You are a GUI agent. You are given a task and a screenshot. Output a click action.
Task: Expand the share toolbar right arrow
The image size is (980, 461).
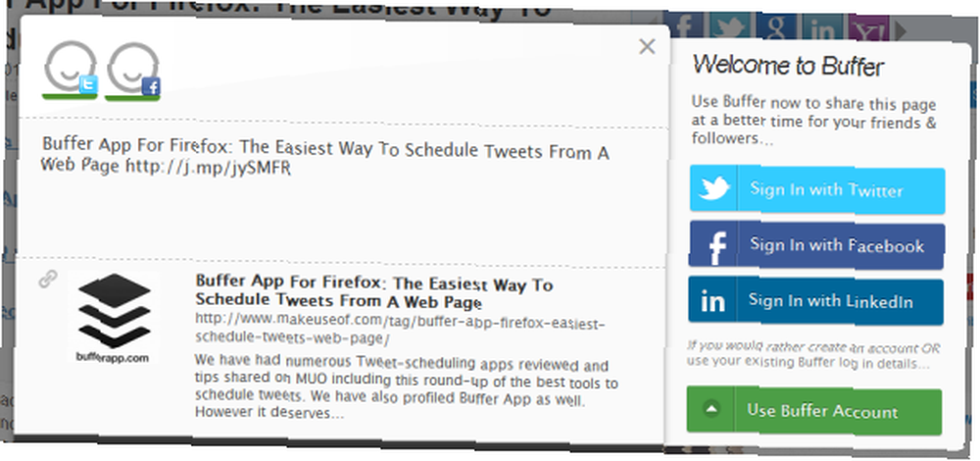901,30
